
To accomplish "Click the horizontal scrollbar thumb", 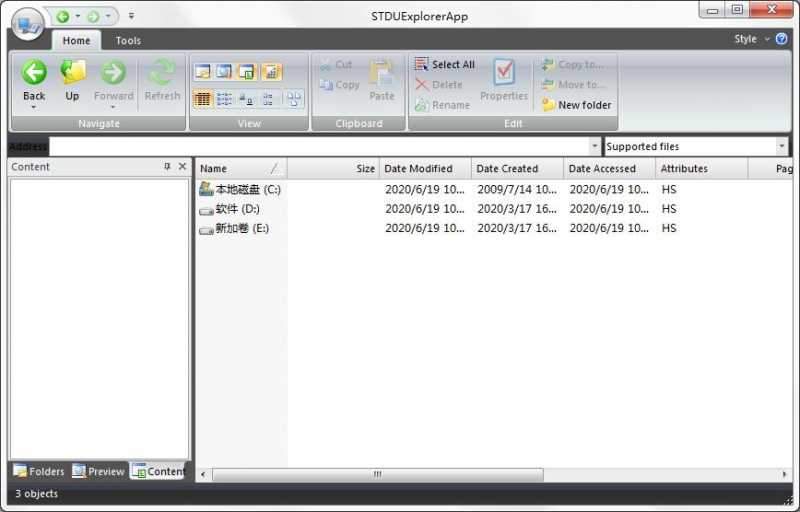I will point(378,475).
